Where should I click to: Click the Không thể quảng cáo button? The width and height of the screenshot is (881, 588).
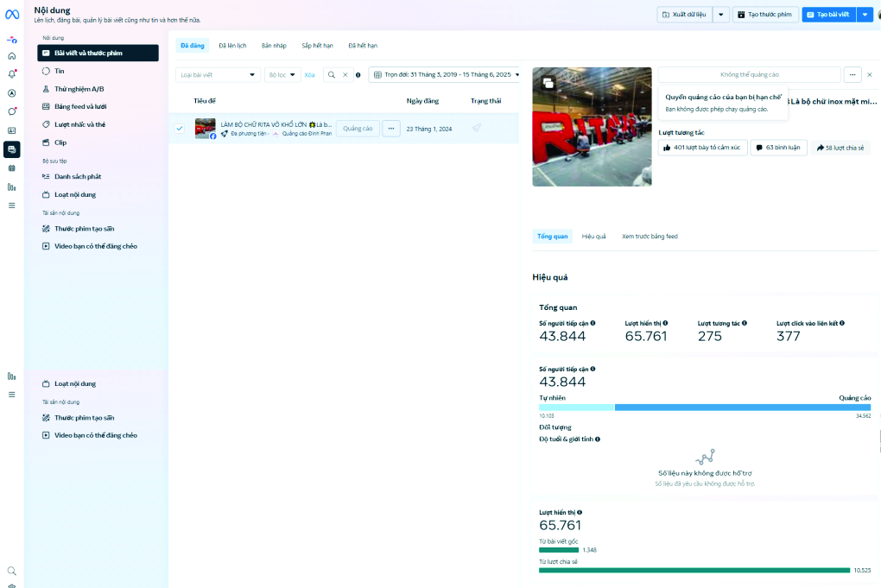[750, 75]
